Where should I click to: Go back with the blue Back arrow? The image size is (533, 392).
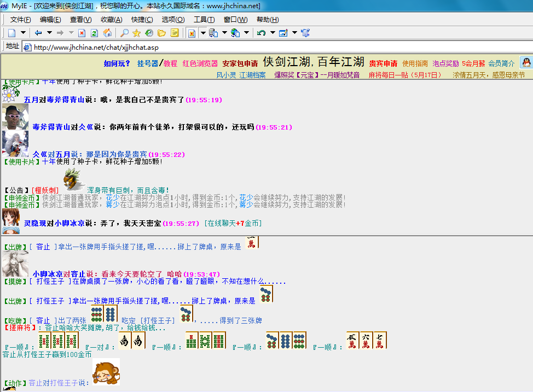38,33
